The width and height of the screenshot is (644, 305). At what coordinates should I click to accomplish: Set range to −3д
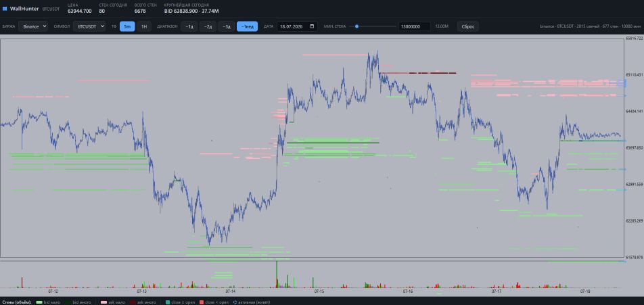(x=227, y=26)
